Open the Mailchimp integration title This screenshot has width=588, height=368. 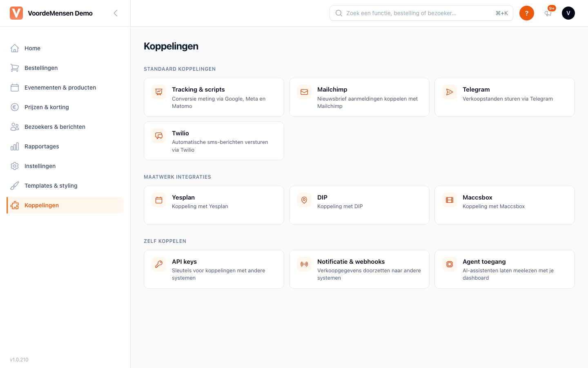click(x=332, y=90)
